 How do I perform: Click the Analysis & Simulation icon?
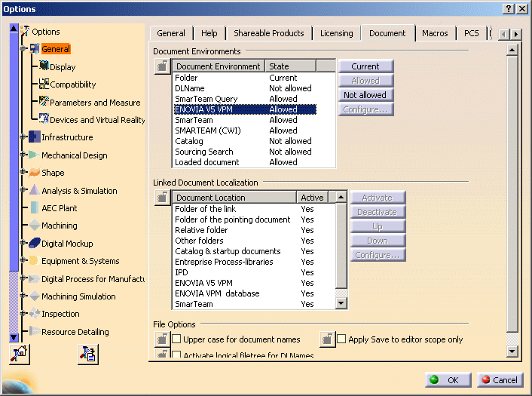(34, 190)
